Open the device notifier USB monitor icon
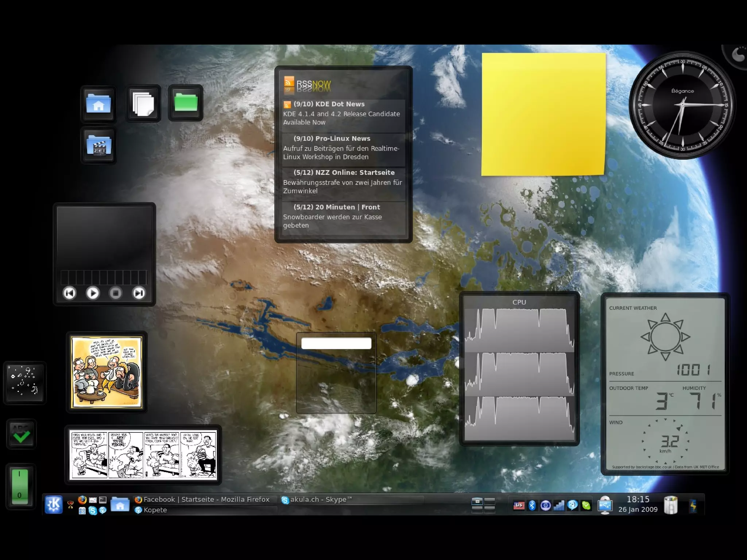 click(605, 505)
